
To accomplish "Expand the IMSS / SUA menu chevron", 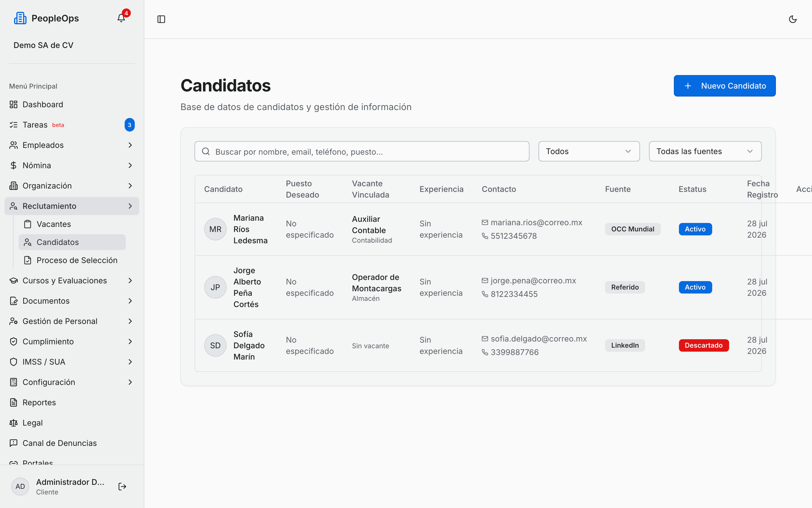I will 130,362.
